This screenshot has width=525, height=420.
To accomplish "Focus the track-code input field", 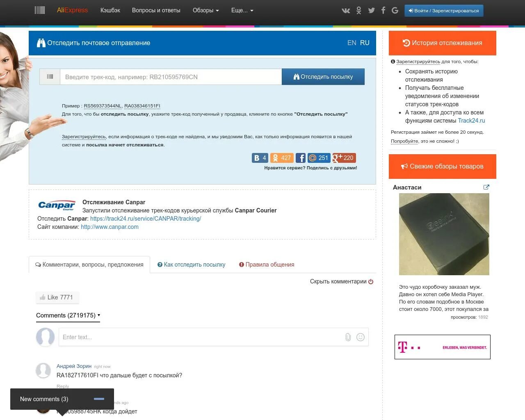I will pyautogui.click(x=171, y=77).
